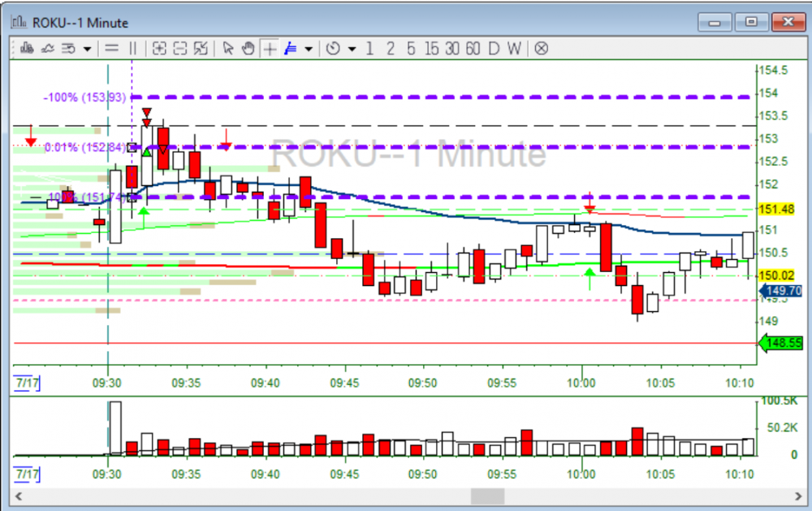Switch chart to 5 minute interval

click(411, 48)
